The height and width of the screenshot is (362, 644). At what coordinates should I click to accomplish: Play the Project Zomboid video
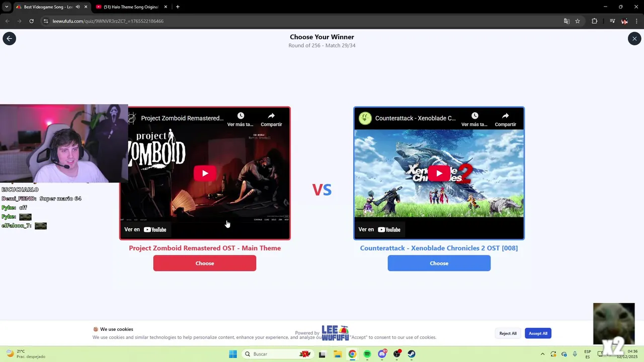[205, 173]
